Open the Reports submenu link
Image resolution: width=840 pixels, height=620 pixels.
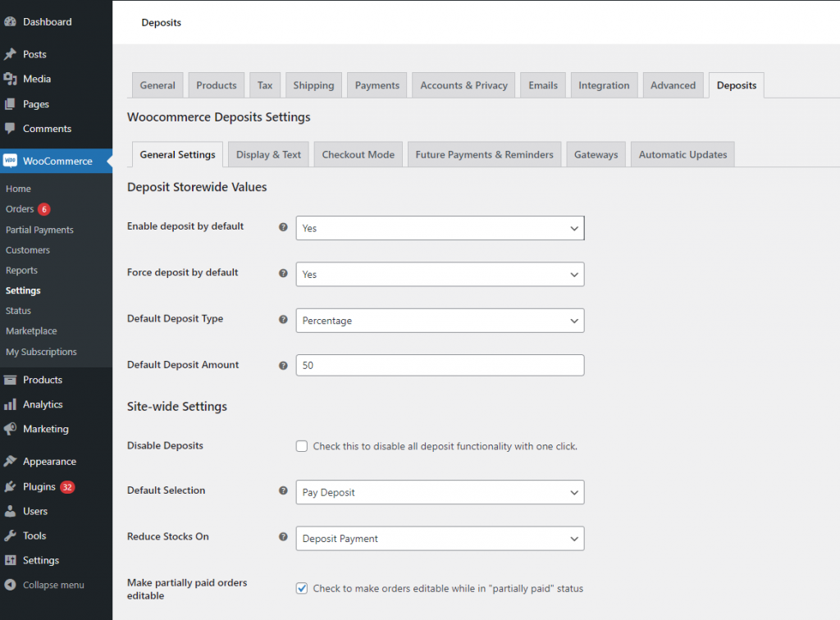(x=21, y=271)
